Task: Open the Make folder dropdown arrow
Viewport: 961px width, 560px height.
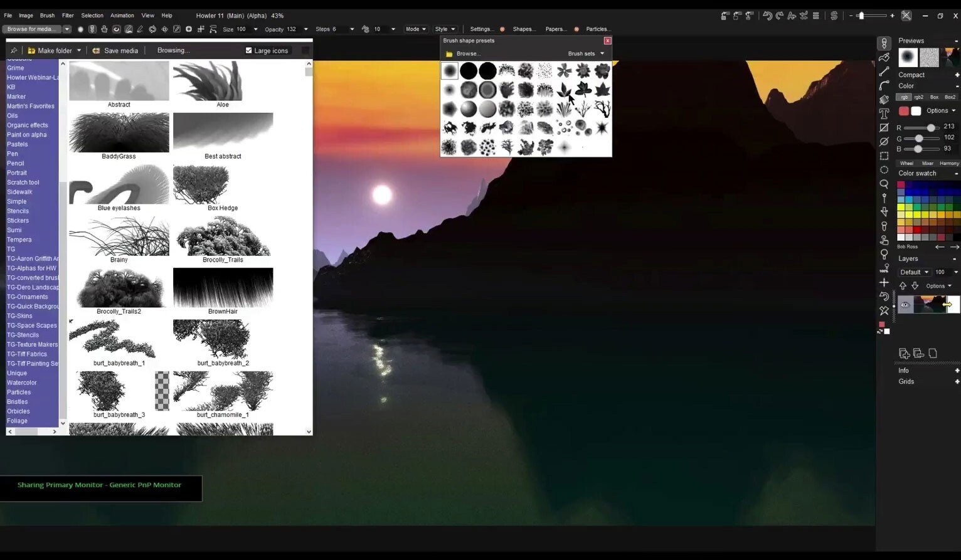Action: pyautogui.click(x=78, y=51)
